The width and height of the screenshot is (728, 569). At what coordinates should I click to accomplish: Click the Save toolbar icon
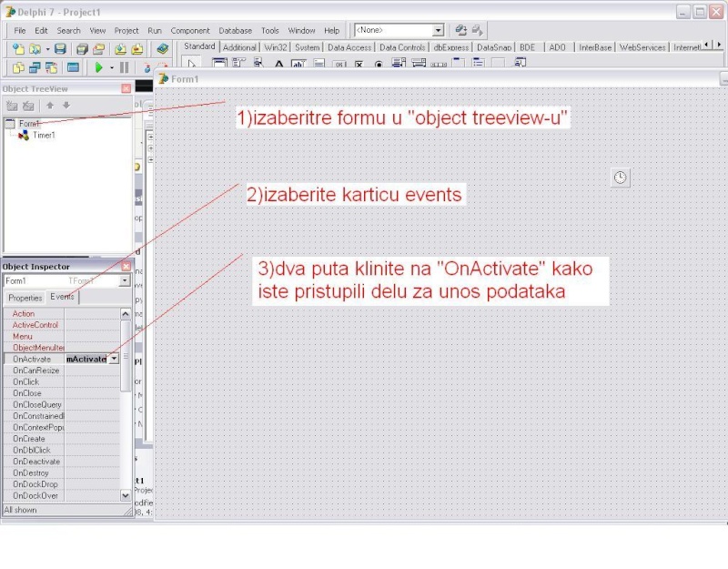(60, 48)
